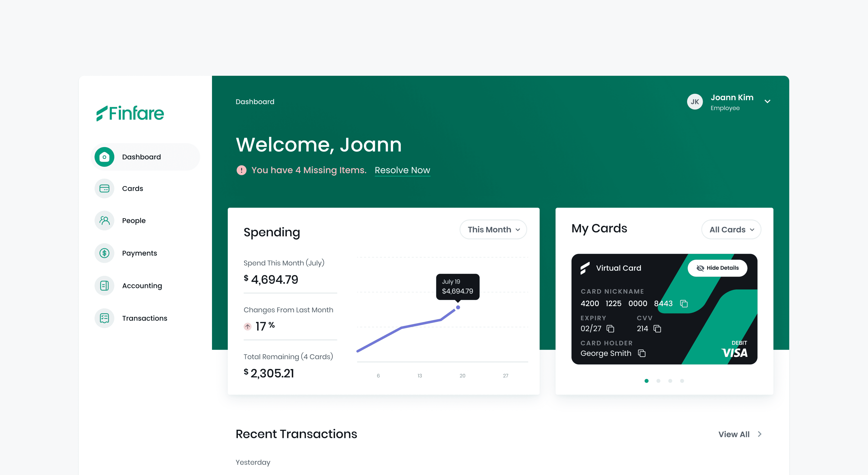The width and height of the screenshot is (868, 475).
Task: Click the VISA logo on the card
Action: (734, 353)
